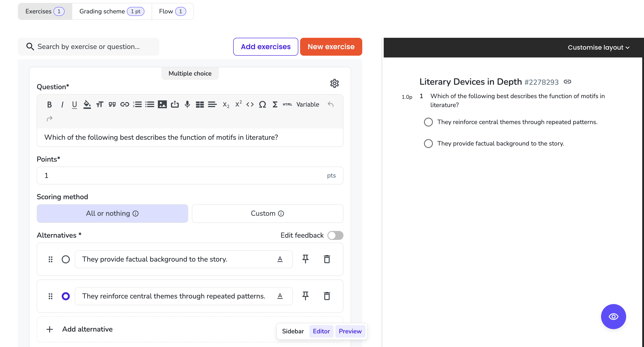The image size is (644, 347).
Task: Open text formatting for 'reinforce central themes' alternative
Action: (280, 296)
